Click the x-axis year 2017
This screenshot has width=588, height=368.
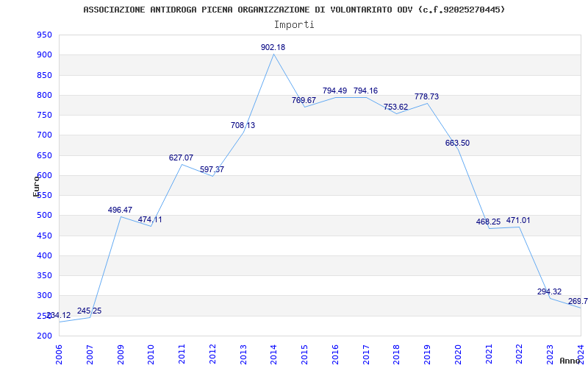(x=366, y=354)
